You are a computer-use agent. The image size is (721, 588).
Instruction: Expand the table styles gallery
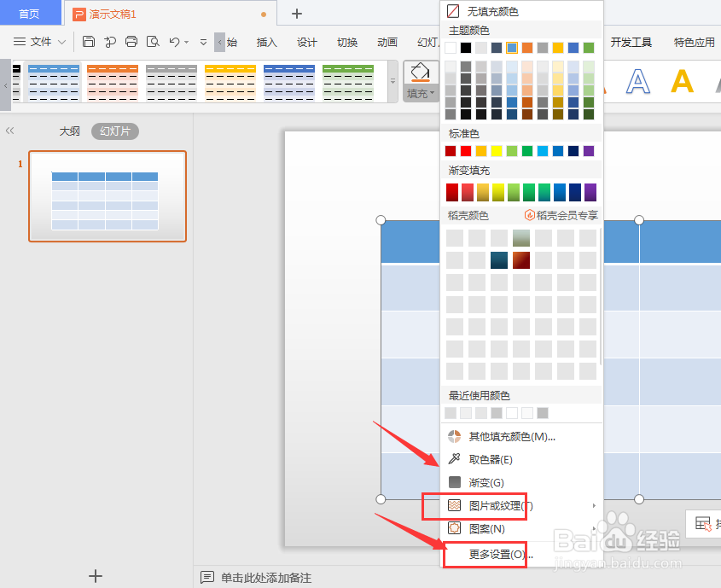click(x=392, y=81)
